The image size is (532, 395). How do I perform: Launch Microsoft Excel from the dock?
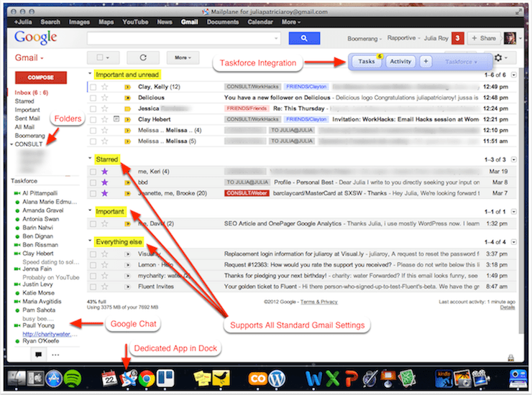pos(332,378)
